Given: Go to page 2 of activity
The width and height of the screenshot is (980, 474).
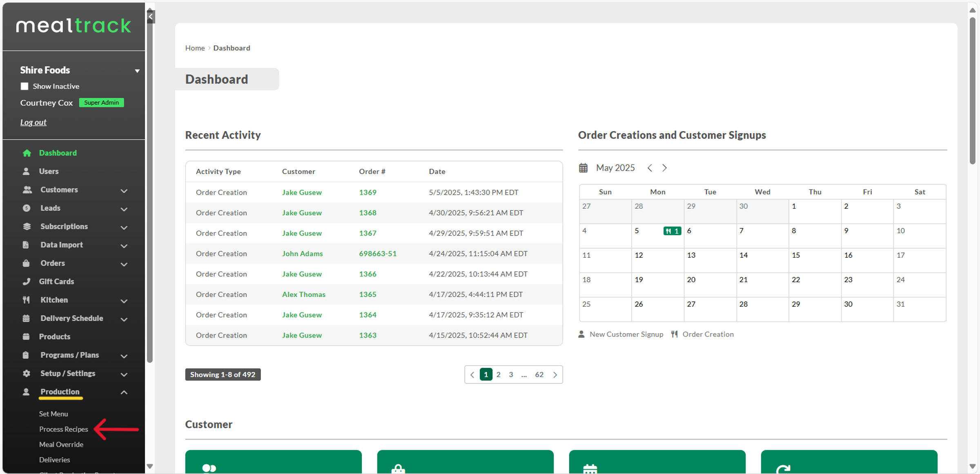Looking at the screenshot, I should click(498, 374).
